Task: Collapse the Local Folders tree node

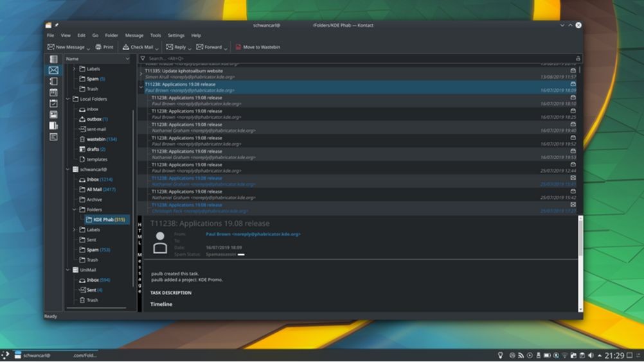Action: [68, 99]
